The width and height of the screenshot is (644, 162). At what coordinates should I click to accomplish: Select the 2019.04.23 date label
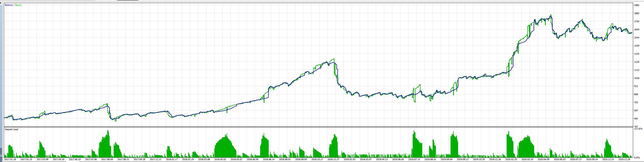click(x=382, y=159)
